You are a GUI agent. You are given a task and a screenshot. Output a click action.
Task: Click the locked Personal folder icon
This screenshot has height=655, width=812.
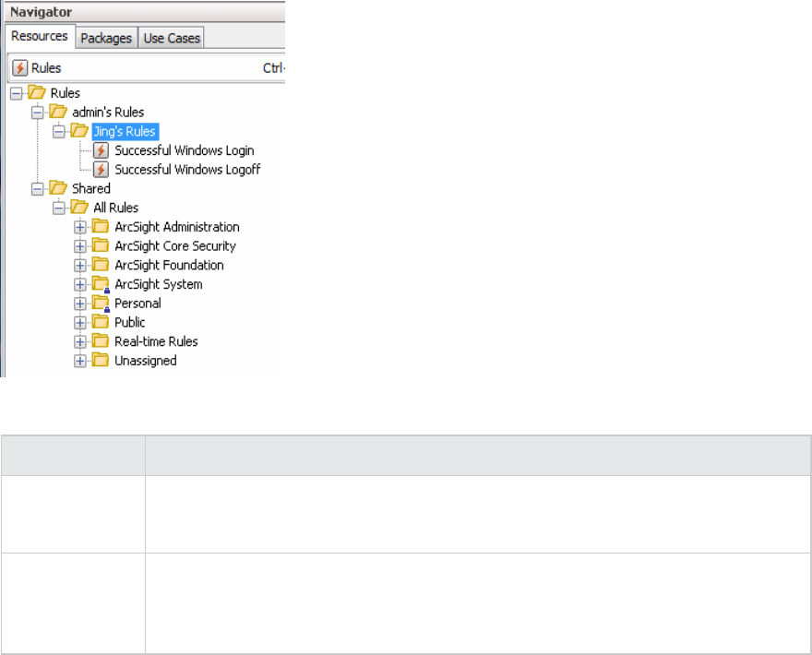[x=101, y=304]
